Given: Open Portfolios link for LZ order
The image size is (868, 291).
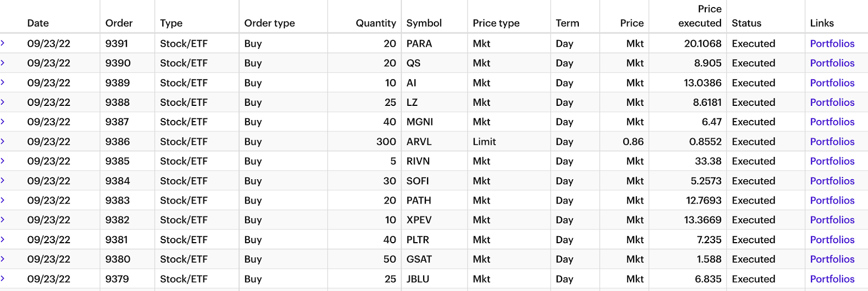Looking at the screenshot, I should pyautogui.click(x=832, y=102).
